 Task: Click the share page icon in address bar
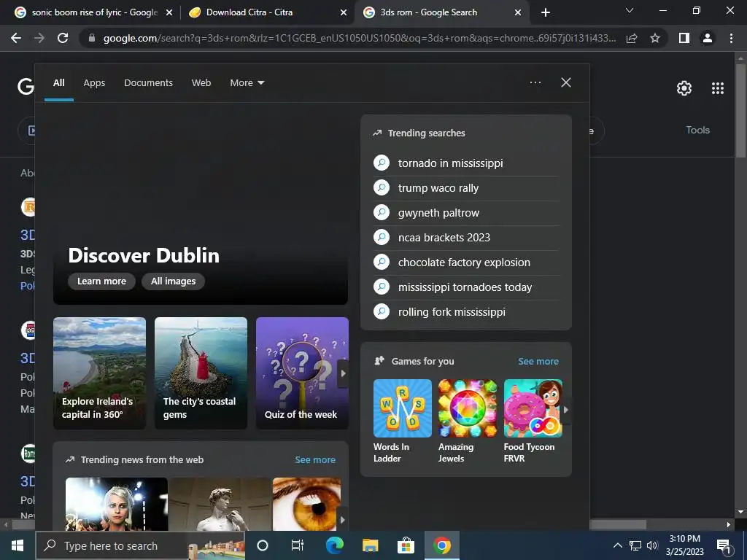[632, 38]
